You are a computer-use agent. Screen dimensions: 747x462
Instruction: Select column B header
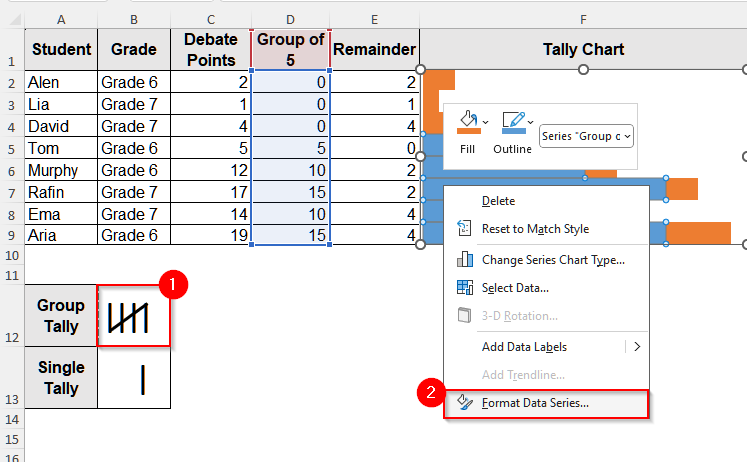[134, 20]
